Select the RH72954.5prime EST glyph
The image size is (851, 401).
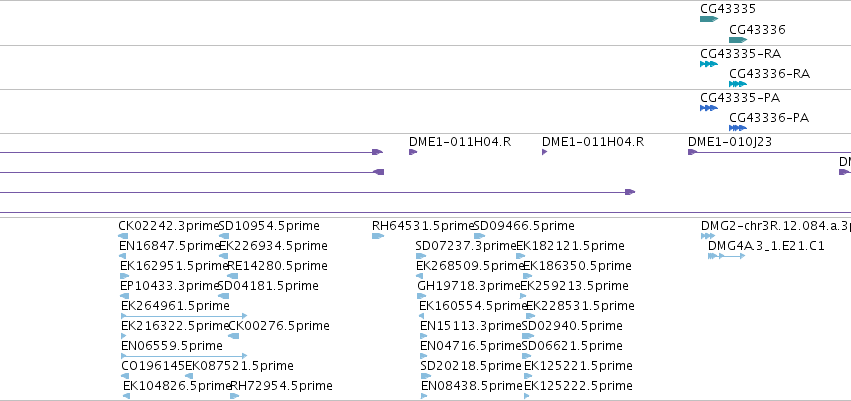(x=234, y=396)
